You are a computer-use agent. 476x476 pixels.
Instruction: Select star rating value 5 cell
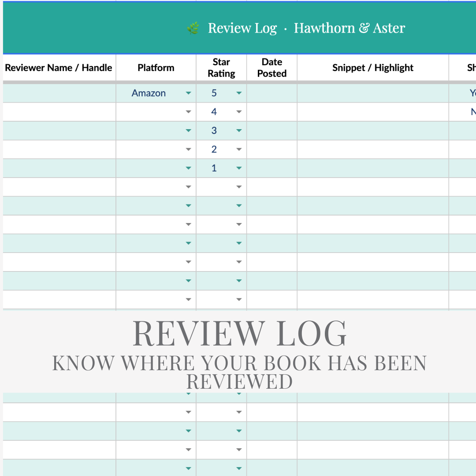(221, 93)
